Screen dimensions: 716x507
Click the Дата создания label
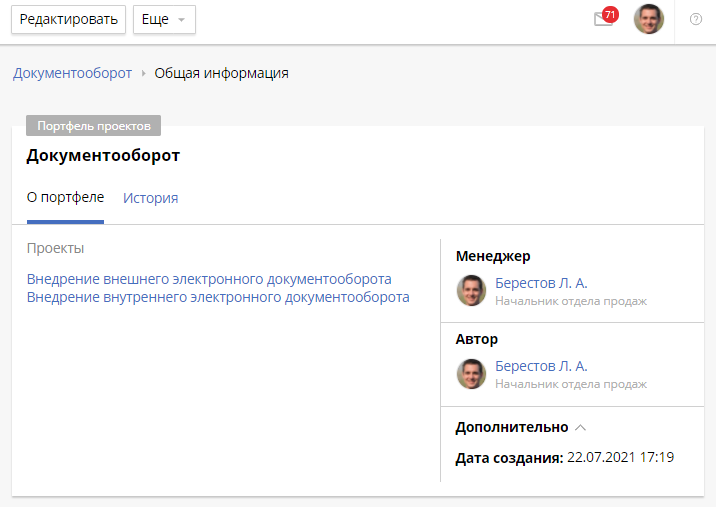pyautogui.click(x=509, y=458)
